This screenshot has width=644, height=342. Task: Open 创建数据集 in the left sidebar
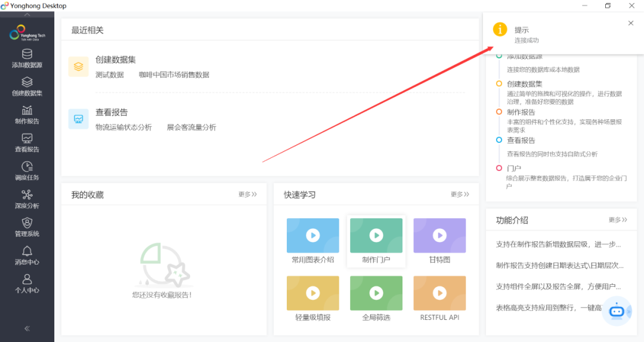pos(27,86)
